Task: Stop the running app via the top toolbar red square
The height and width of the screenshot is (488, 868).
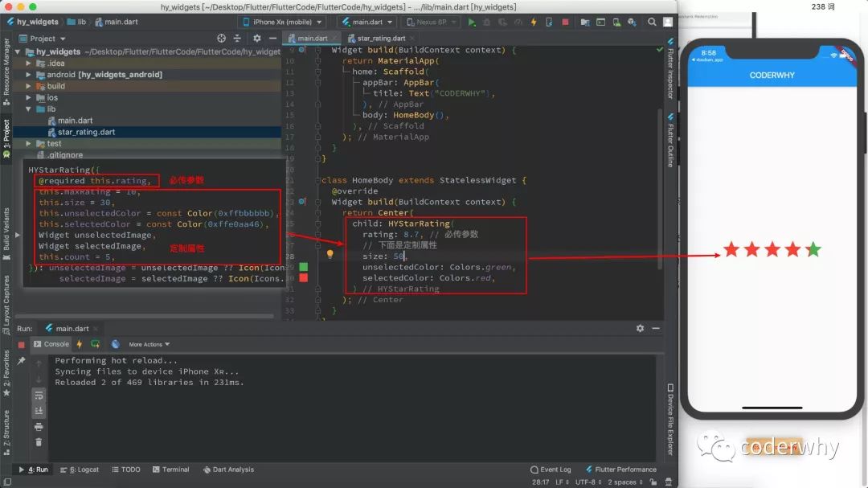Action: tap(565, 23)
